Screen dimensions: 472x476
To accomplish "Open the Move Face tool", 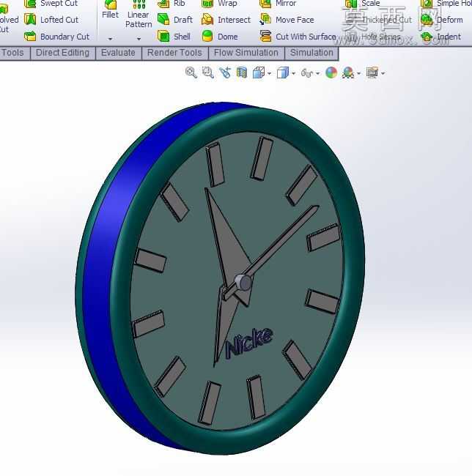I will coord(287,20).
